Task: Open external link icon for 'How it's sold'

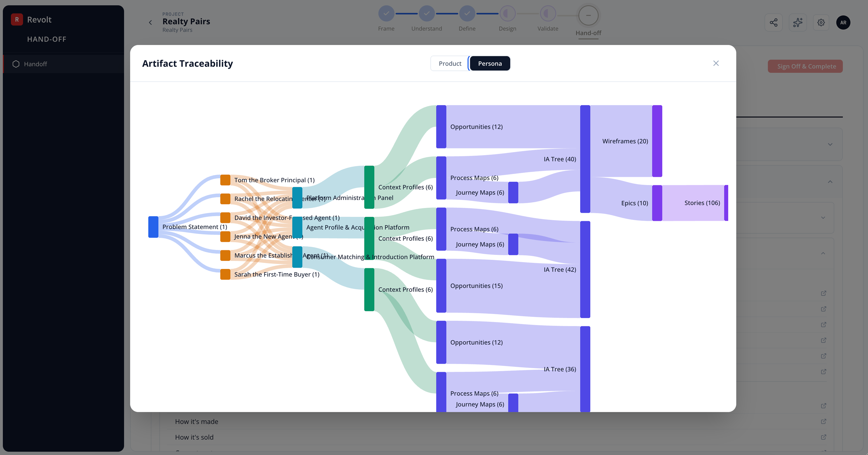Action: (x=823, y=437)
